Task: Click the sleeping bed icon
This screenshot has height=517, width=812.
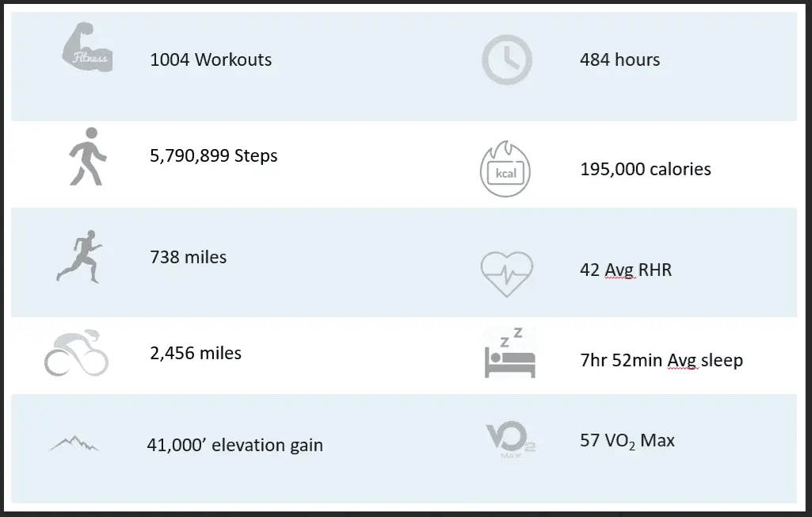Action: pyautogui.click(x=509, y=354)
